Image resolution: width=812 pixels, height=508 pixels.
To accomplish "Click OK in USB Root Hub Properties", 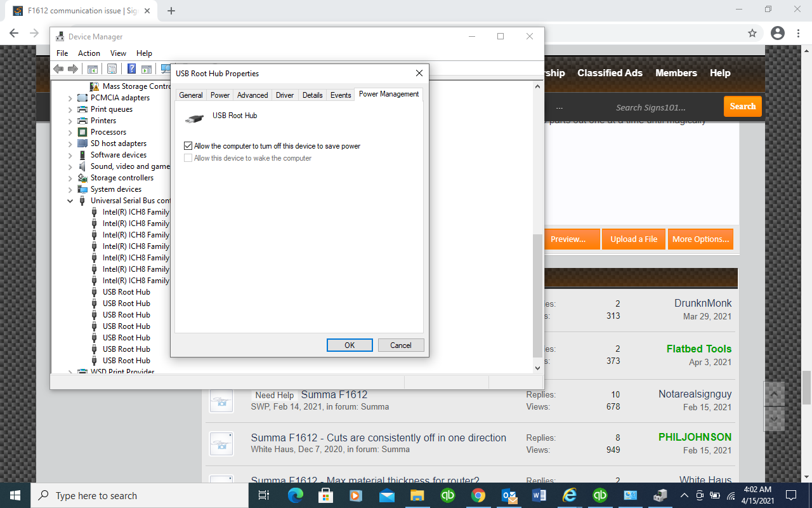I will coord(350,345).
